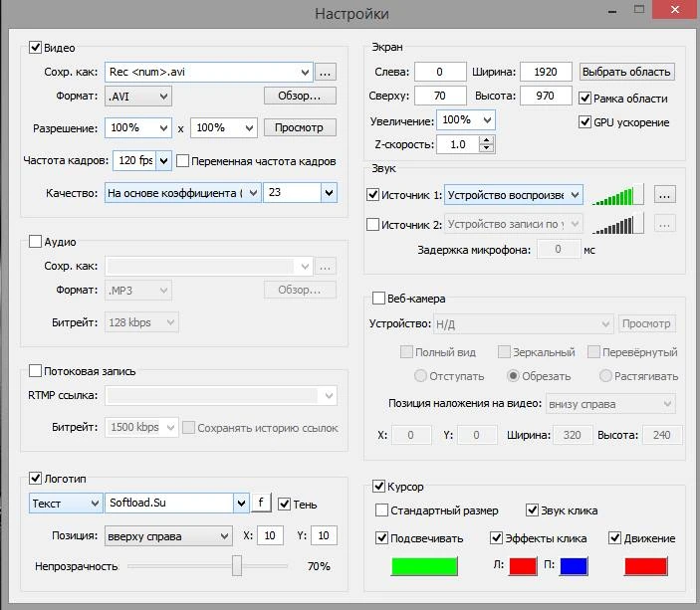
Task: Click Выбрать область button
Action: (626, 72)
